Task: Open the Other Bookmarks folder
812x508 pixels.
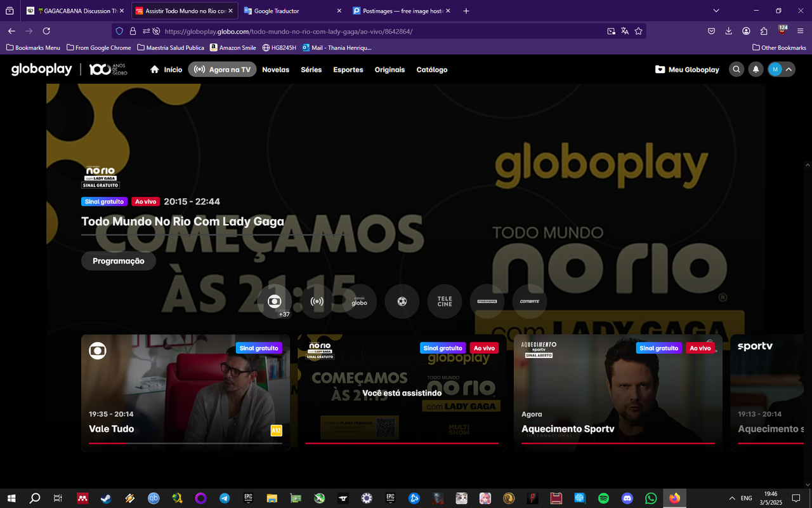Action: point(779,48)
